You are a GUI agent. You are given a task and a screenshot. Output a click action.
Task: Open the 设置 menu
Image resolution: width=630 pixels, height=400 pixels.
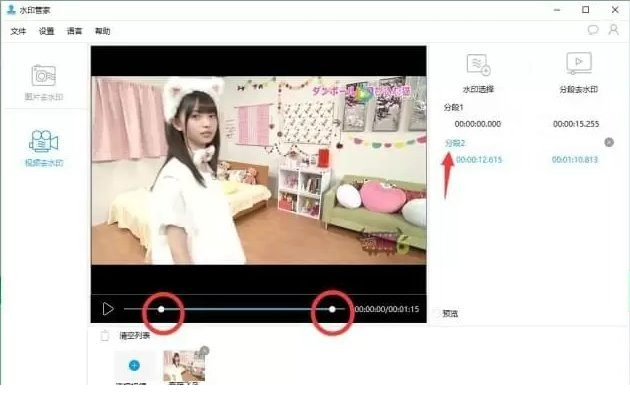[x=47, y=31]
